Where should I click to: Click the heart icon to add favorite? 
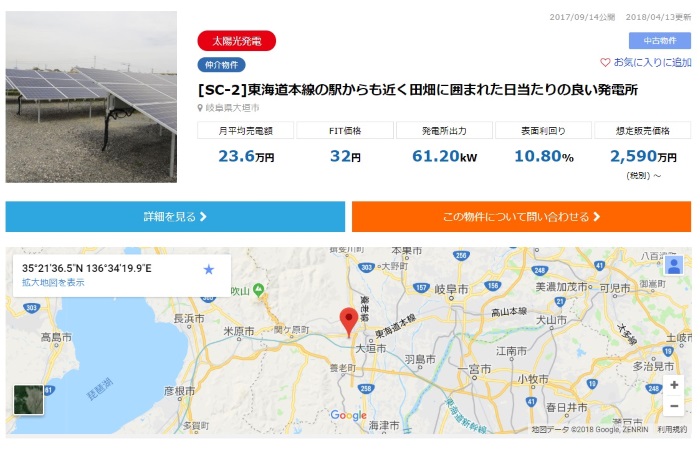click(x=605, y=63)
